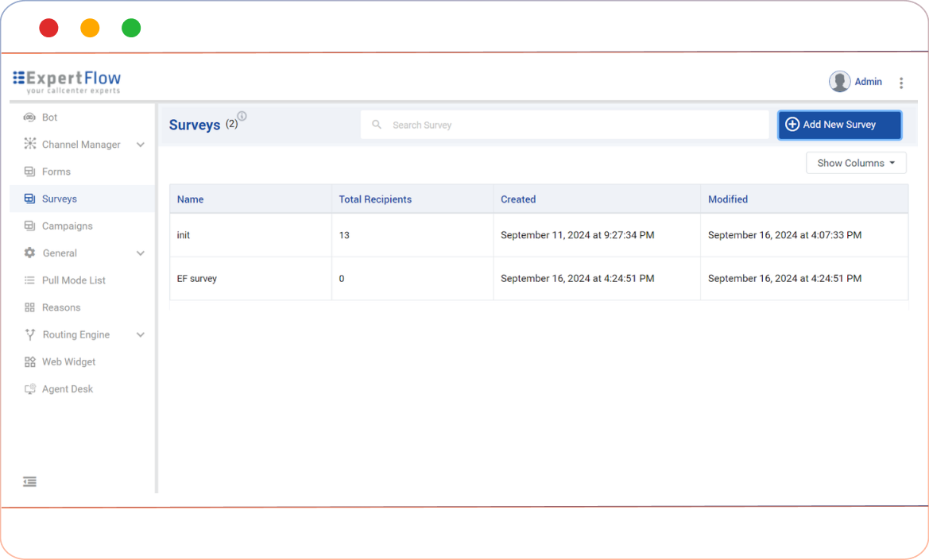Expand the Routing Engine chevron
929x560 pixels.
point(141,335)
